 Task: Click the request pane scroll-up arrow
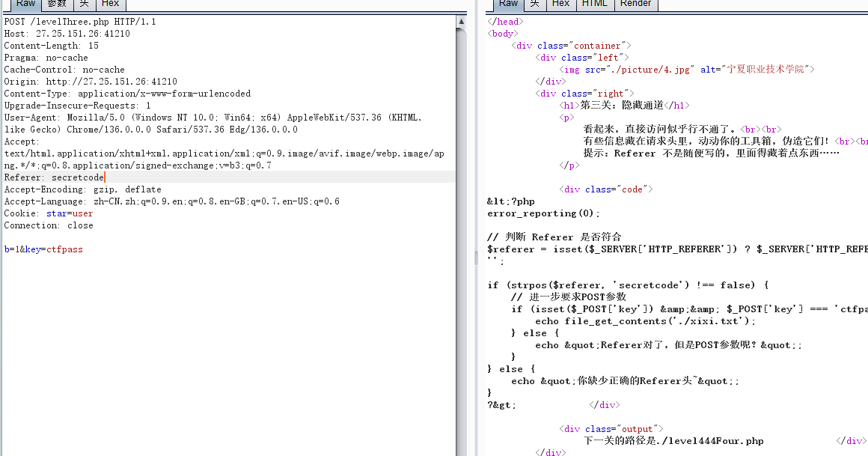[x=461, y=22]
